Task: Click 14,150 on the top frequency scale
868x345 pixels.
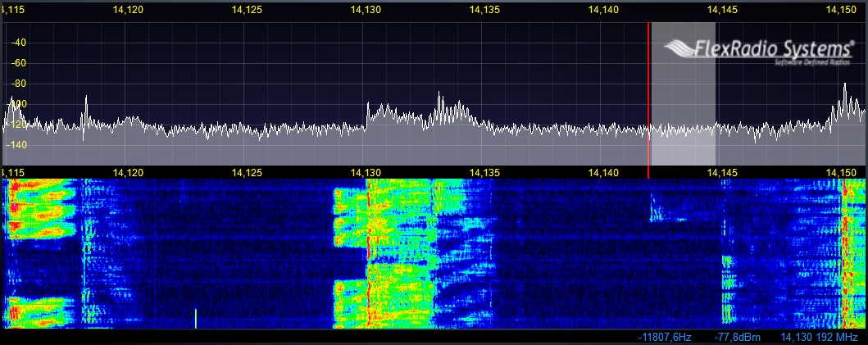Action: pos(842,10)
